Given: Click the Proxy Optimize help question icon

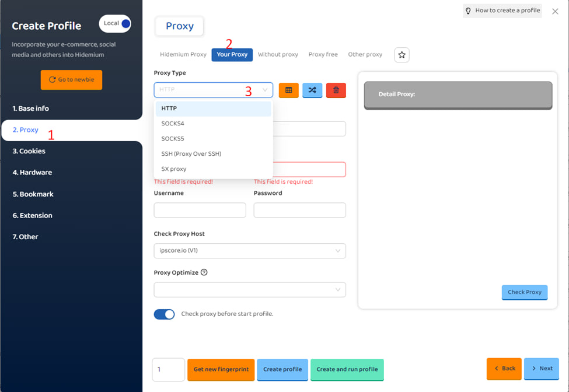Looking at the screenshot, I should 204,272.
